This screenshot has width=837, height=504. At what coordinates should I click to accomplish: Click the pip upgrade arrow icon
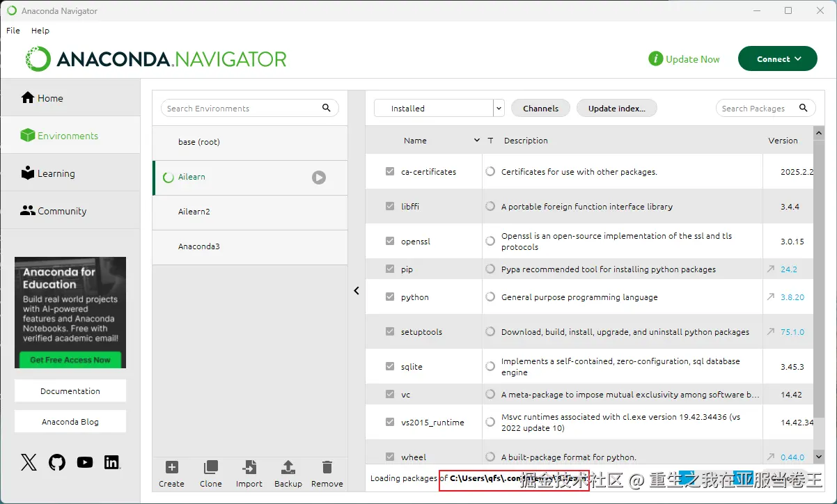tap(771, 269)
